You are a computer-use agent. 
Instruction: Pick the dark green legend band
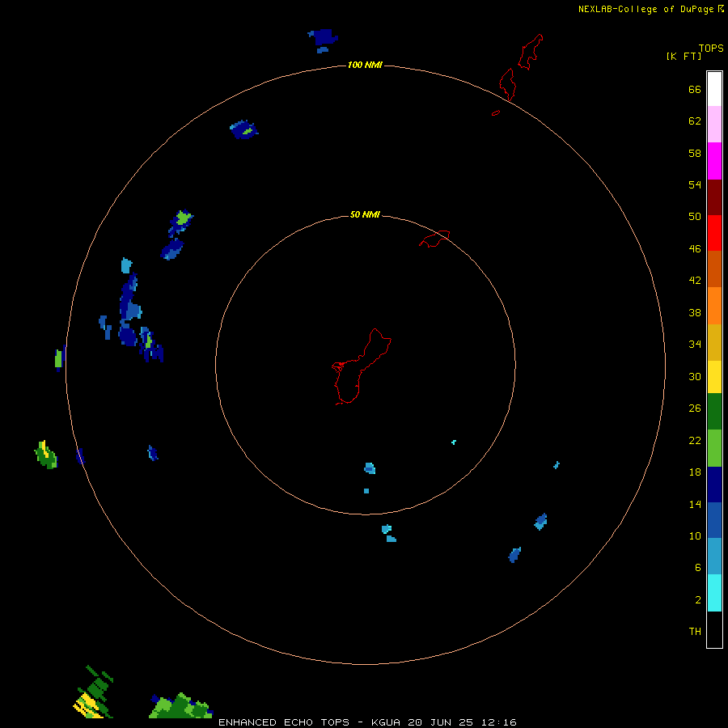(x=714, y=412)
